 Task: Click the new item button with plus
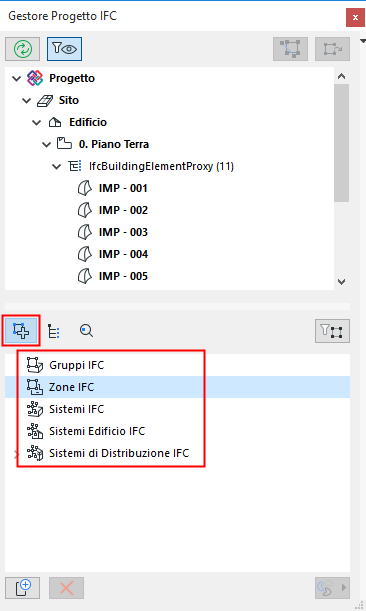pos(22,588)
